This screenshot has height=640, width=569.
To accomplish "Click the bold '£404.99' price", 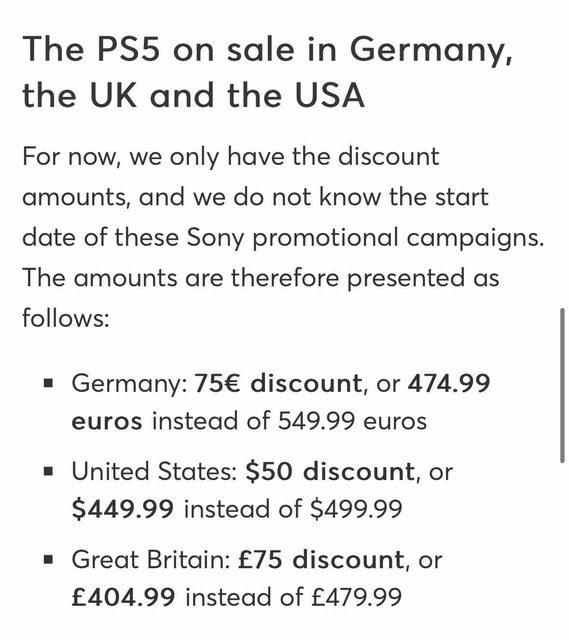I will pyautogui.click(x=123, y=597).
